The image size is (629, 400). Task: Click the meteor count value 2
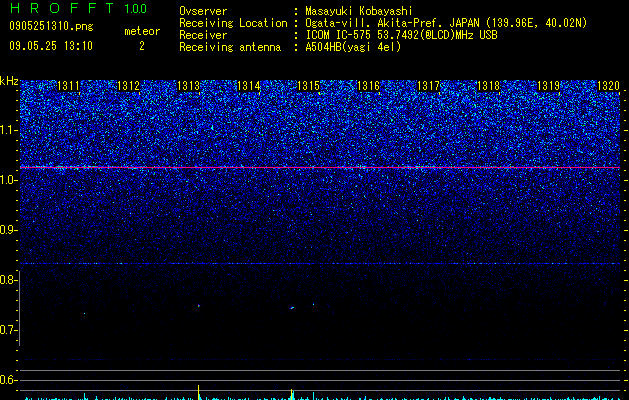(142, 46)
